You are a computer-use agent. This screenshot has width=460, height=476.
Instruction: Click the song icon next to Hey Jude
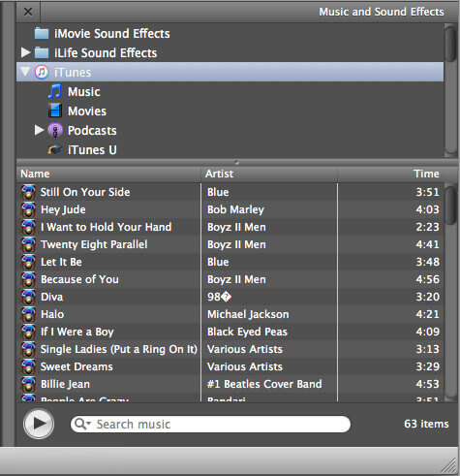click(x=28, y=209)
